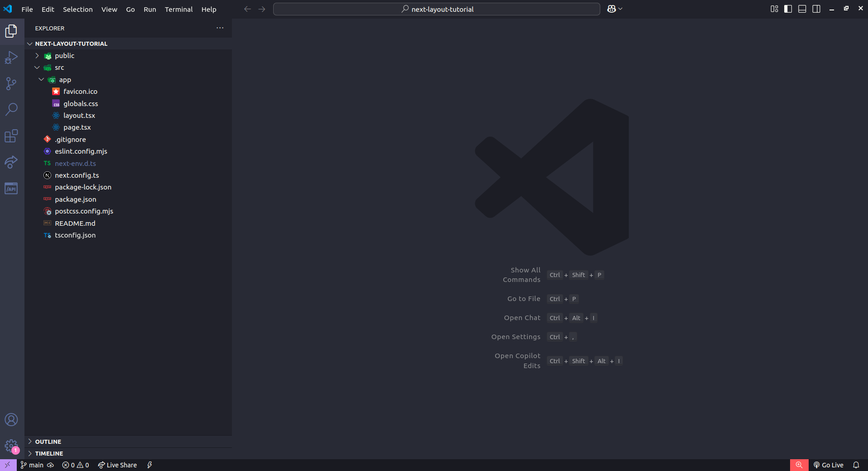Open the Accounts menu icon
This screenshot has height=471, width=868.
click(11, 420)
